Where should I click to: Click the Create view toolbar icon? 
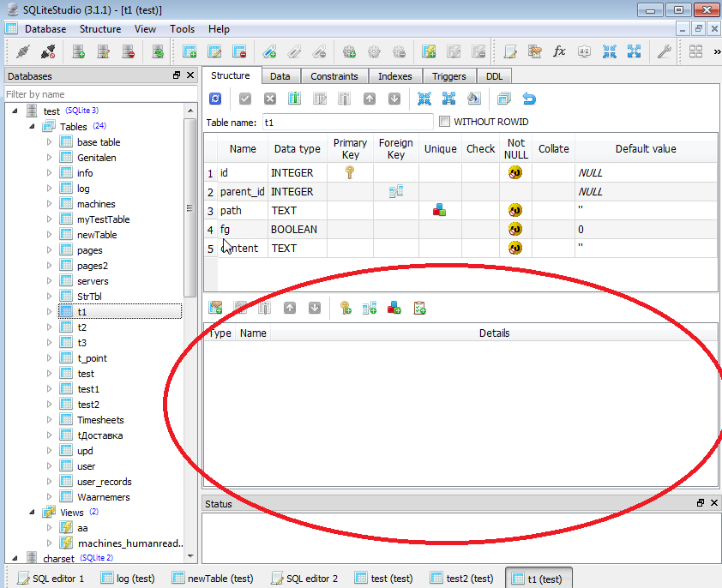click(x=429, y=51)
